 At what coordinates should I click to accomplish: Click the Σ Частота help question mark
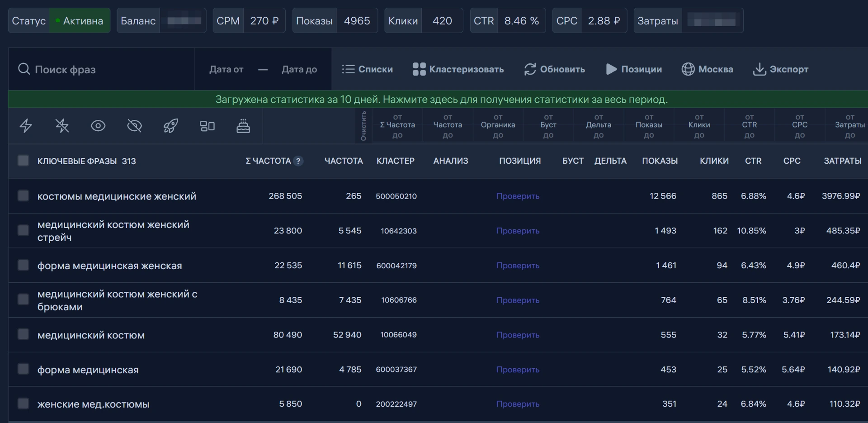(x=298, y=161)
